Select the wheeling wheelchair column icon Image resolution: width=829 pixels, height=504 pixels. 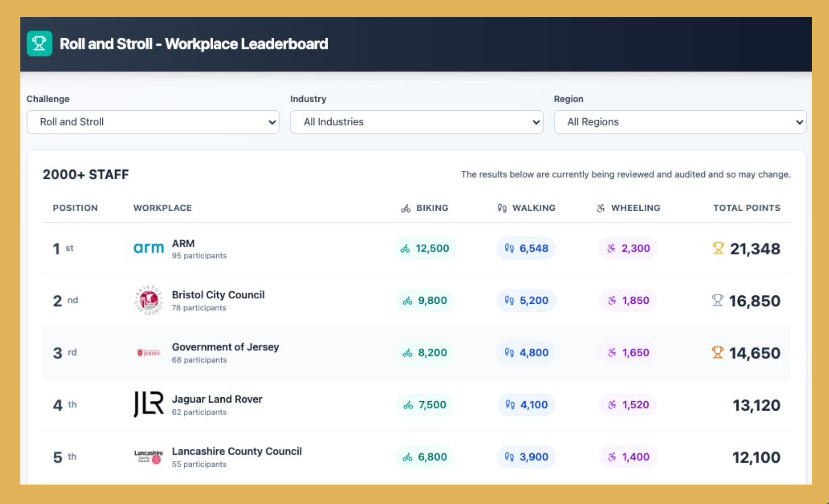(x=601, y=208)
